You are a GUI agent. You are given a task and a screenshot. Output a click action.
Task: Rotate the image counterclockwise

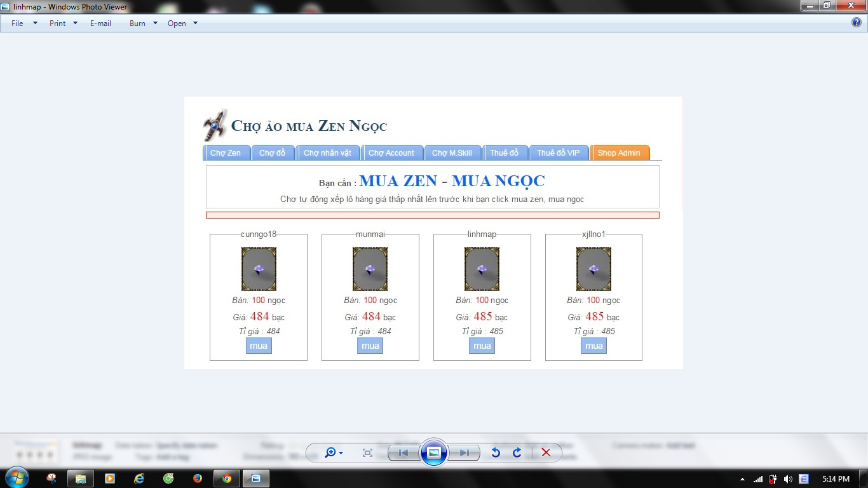496,452
